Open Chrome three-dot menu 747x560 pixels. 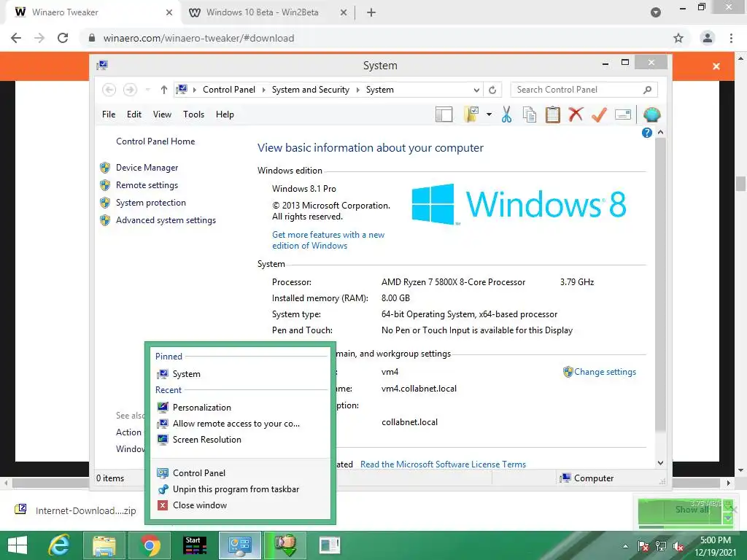click(731, 38)
